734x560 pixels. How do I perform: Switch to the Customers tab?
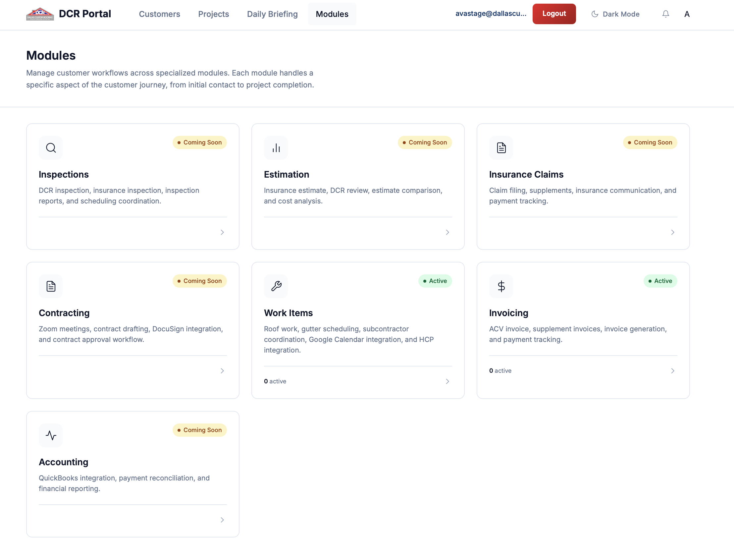159,14
